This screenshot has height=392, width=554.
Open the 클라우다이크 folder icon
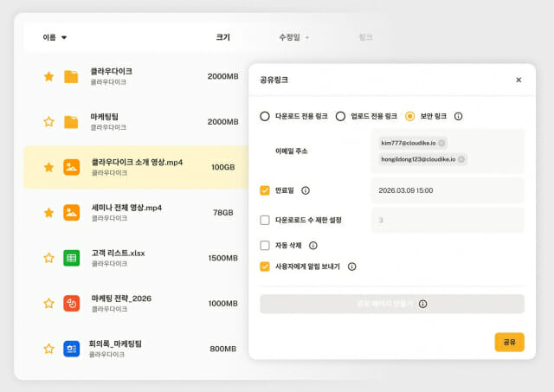71,76
